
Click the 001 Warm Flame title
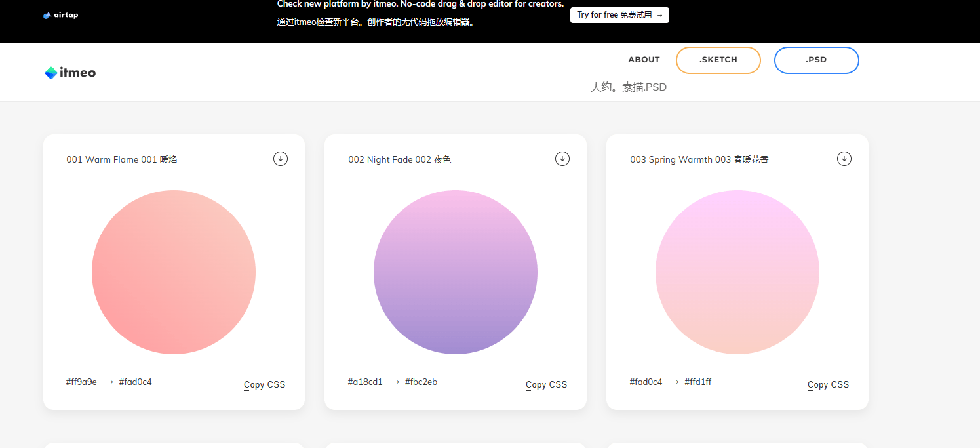coord(121,159)
